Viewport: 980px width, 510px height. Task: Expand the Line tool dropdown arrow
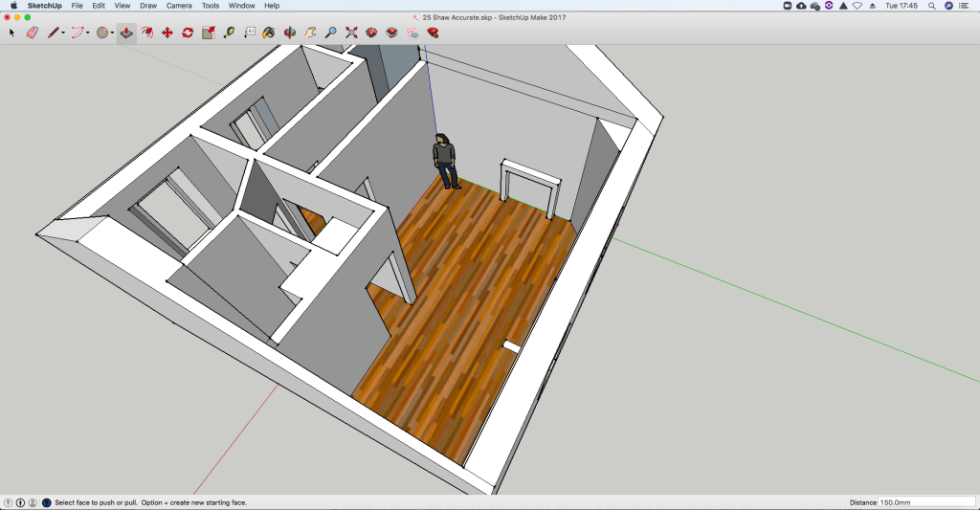(64, 33)
